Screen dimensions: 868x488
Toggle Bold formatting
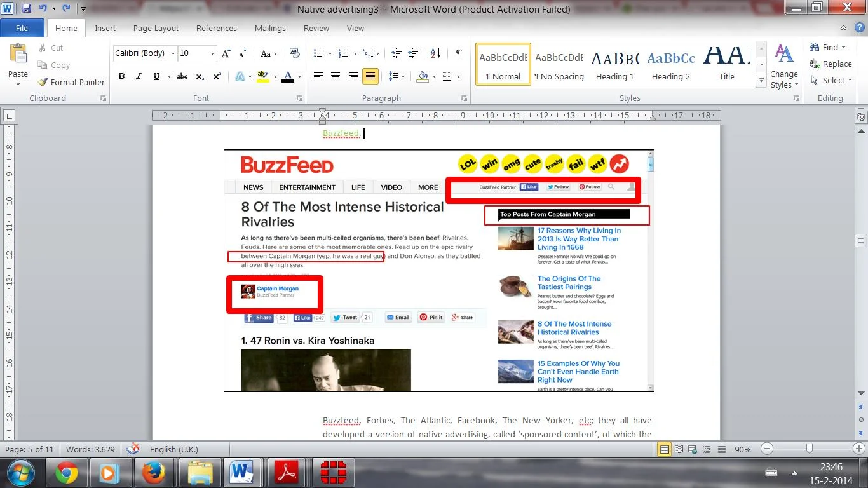point(121,76)
